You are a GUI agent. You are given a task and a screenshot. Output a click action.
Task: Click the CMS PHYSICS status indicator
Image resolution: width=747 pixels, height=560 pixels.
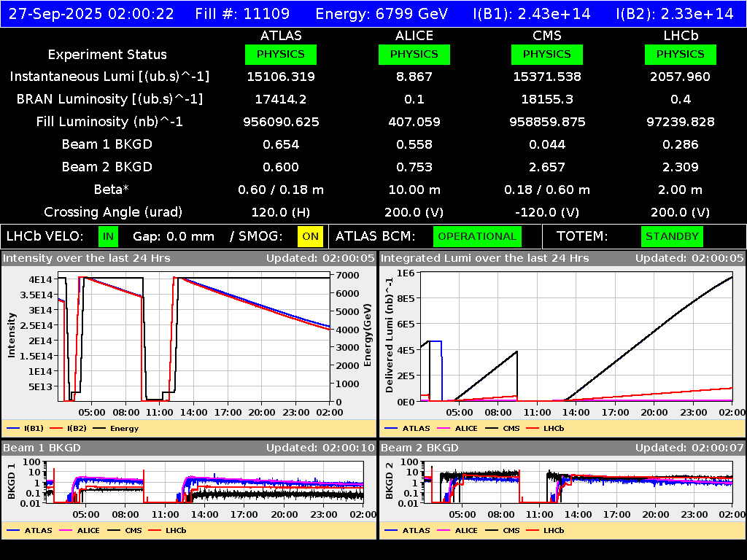point(547,54)
